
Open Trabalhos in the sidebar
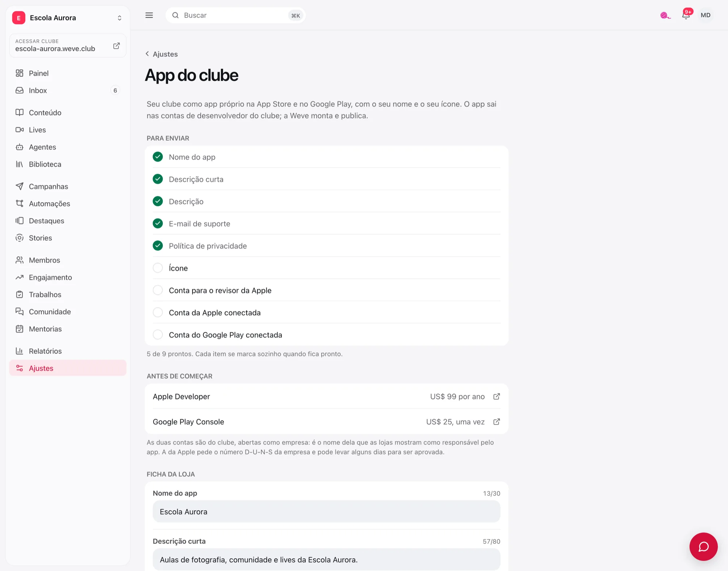(68, 294)
